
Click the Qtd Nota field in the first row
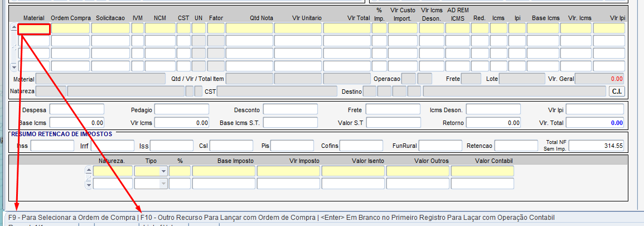249,28
